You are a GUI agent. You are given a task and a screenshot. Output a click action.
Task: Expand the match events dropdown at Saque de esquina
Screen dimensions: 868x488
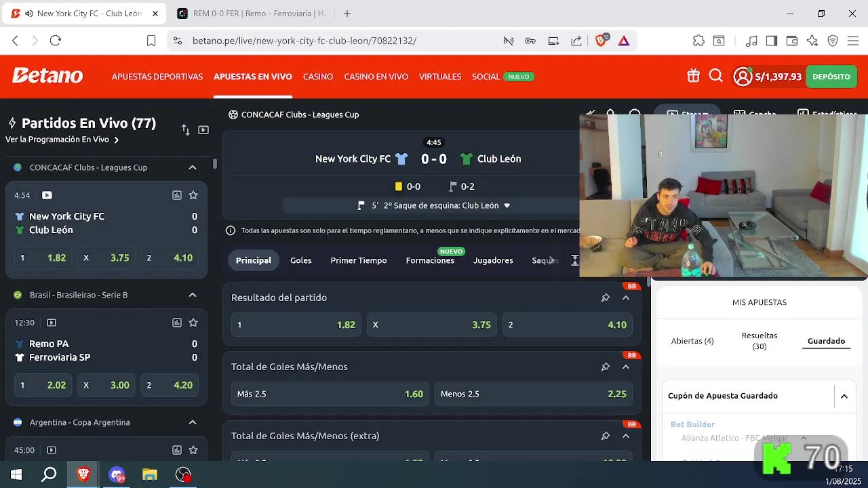(x=507, y=205)
